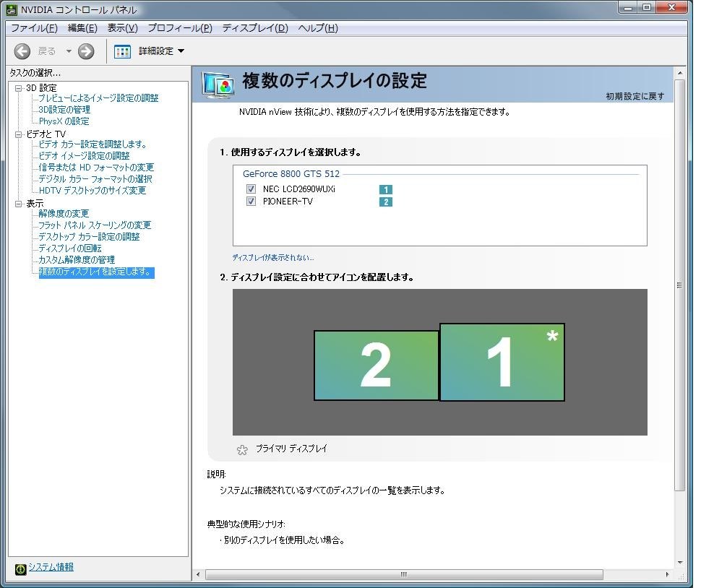The width and height of the screenshot is (701, 588).
Task: Open プレビューによるイメージ設定の調整 task
Action: pyautogui.click(x=98, y=98)
